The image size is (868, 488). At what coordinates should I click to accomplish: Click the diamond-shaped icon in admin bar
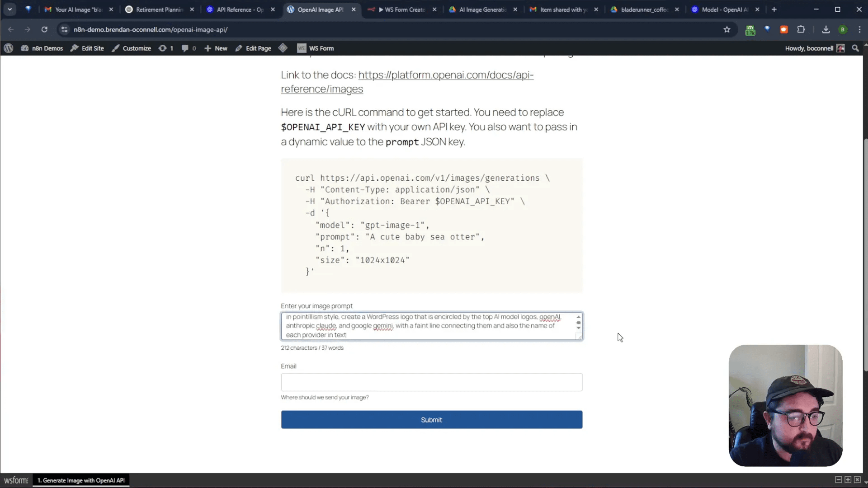pyautogui.click(x=283, y=48)
